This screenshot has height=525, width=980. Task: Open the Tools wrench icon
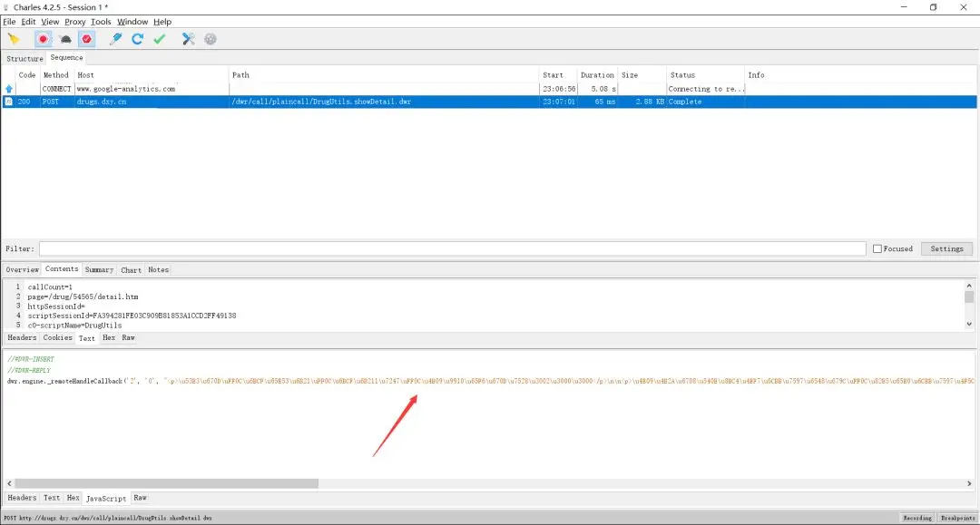pyautogui.click(x=188, y=39)
